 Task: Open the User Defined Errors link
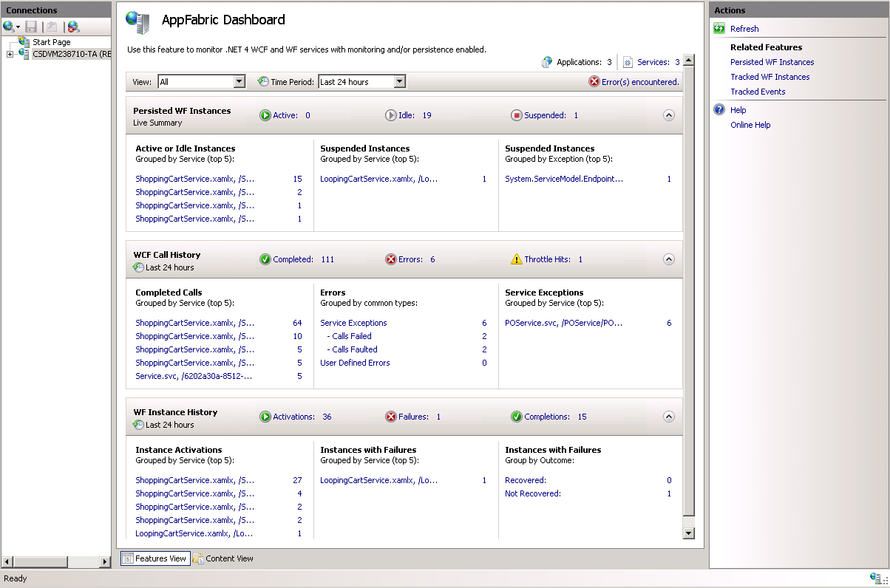pos(355,363)
